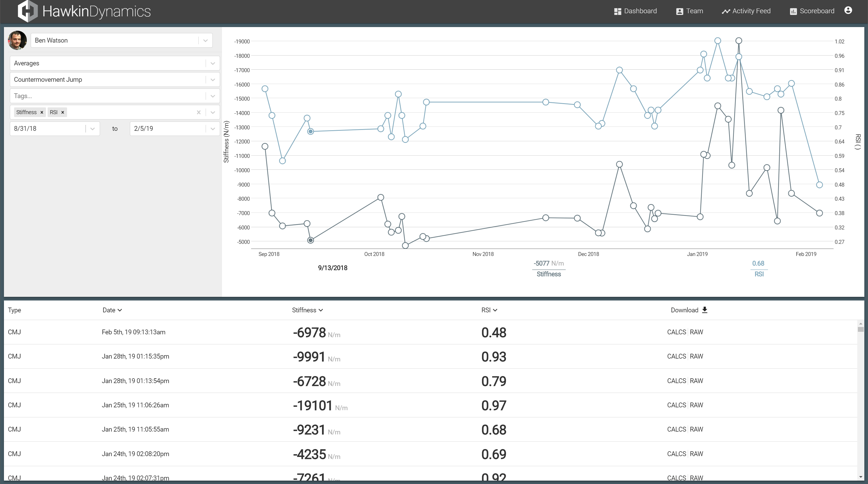Open the Countermovement Jump test type dropdown

(212, 79)
